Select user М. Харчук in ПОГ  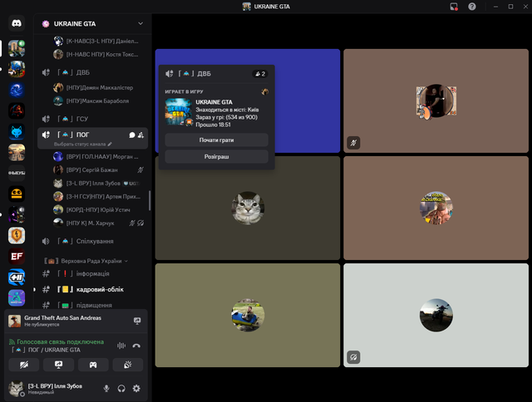click(98, 223)
